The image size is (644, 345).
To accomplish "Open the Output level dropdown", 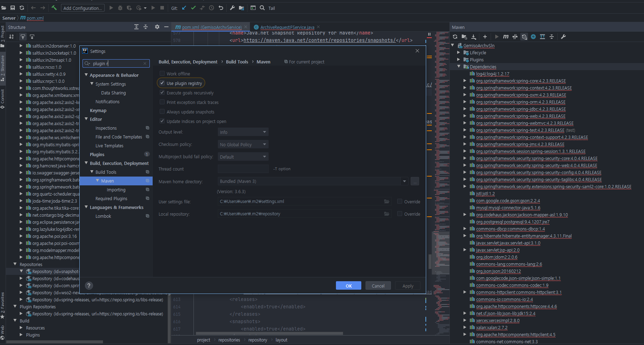I will [x=243, y=132].
